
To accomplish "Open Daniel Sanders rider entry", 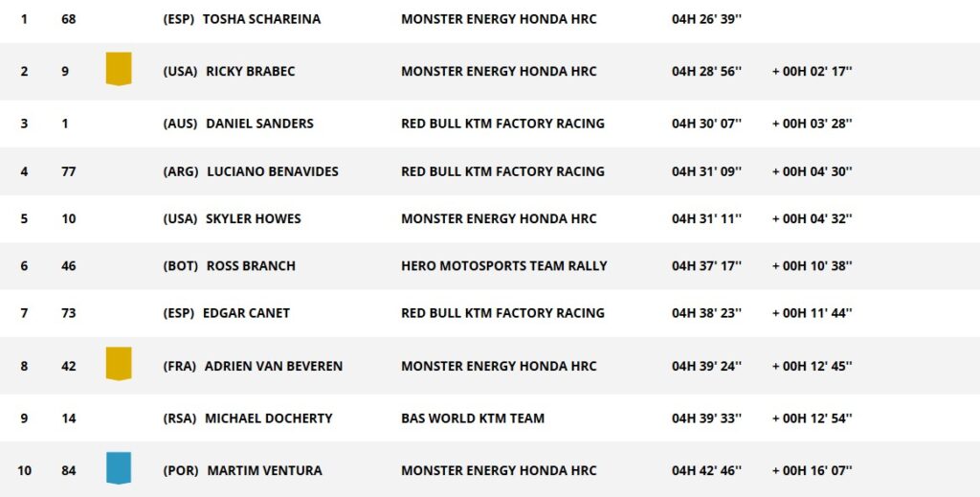I will click(259, 124).
